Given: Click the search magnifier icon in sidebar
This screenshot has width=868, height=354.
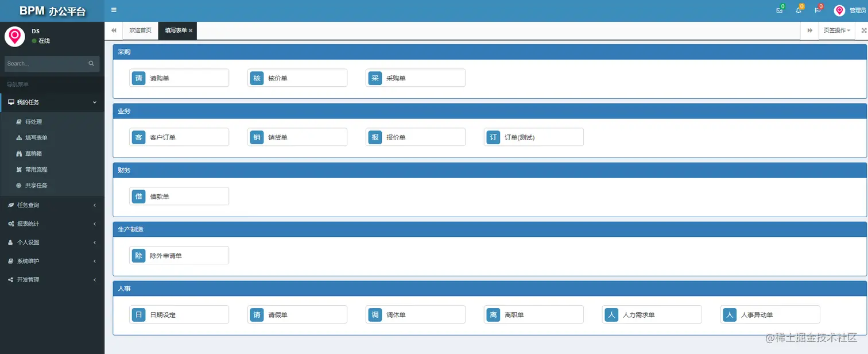Looking at the screenshot, I should click(91, 64).
